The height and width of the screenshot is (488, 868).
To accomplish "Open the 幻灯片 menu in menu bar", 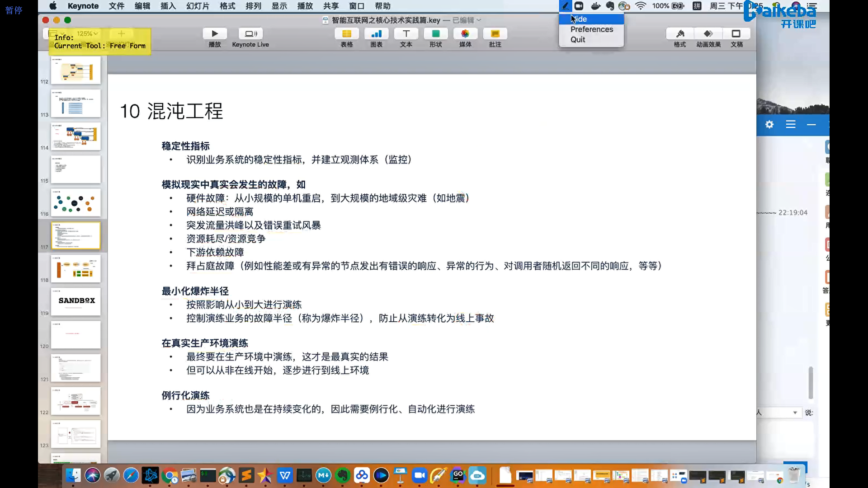I will [x=198, y=6].
